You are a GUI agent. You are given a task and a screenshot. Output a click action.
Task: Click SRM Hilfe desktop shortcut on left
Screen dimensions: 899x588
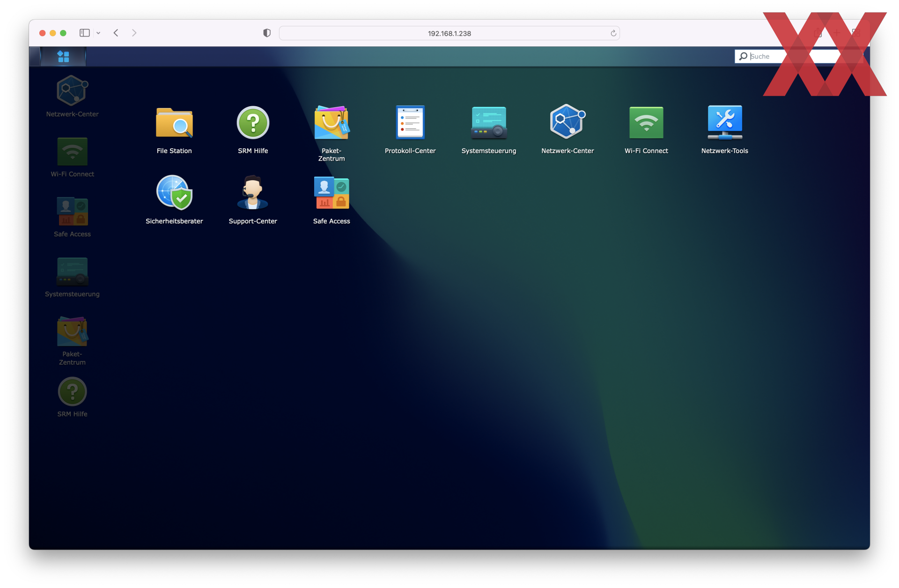tap(72, 397)
